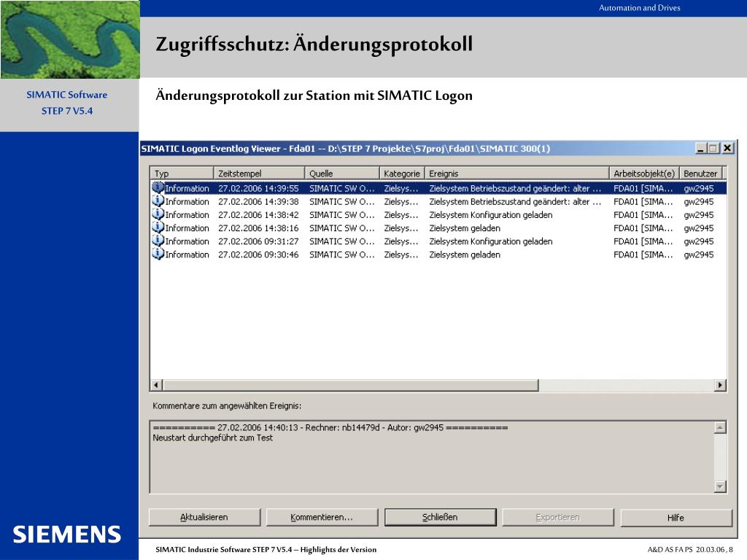Image resolution: width=747 pixels, height=560 pixels.
Task: Click 'Zielsystem geladen' event at 09:30:46
Action: coord(465,254)
